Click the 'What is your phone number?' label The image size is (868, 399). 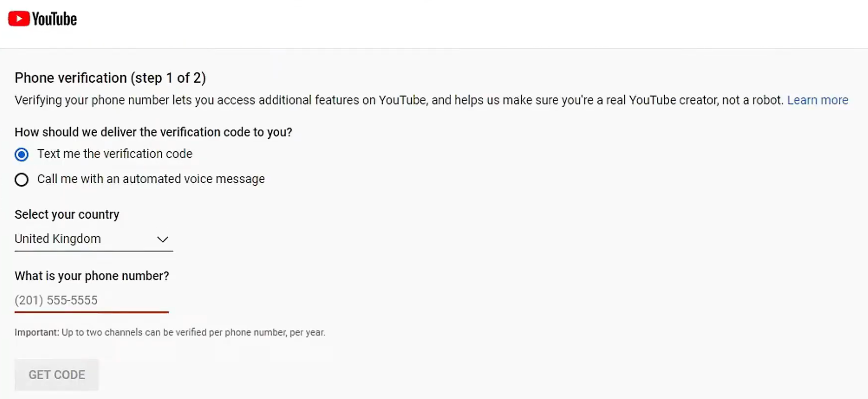pos(92,276)
